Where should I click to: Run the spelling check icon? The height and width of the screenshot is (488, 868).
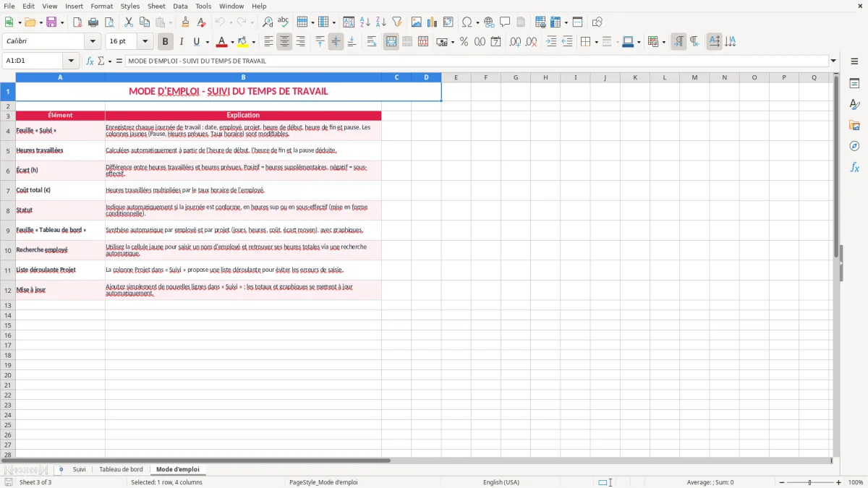pos(284,22)
